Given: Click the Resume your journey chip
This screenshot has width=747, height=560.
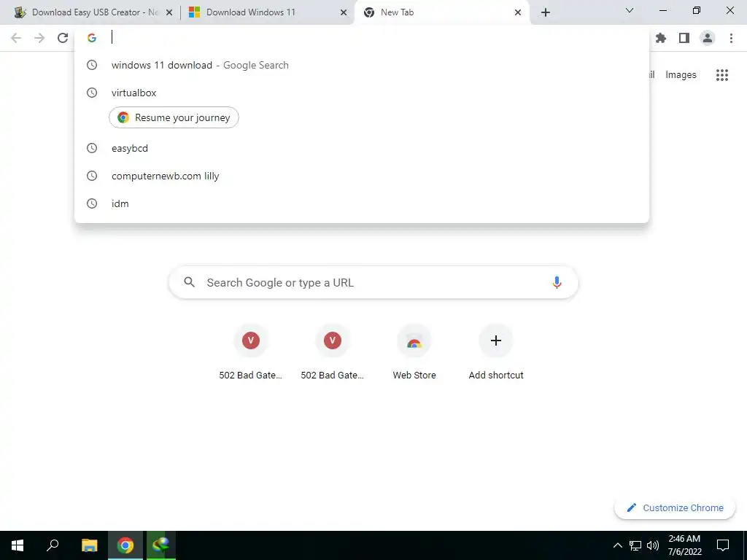Looking at the screenshot, I should (174, 117).
